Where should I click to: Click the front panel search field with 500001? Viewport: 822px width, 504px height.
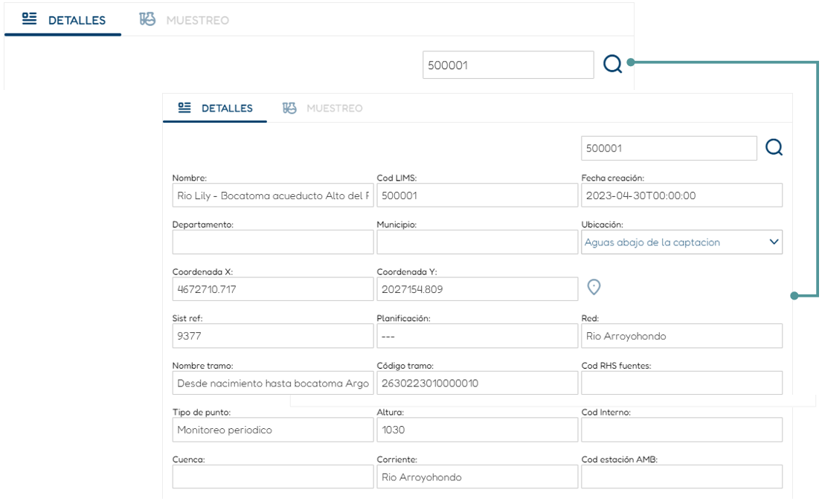tap(669, 148)
